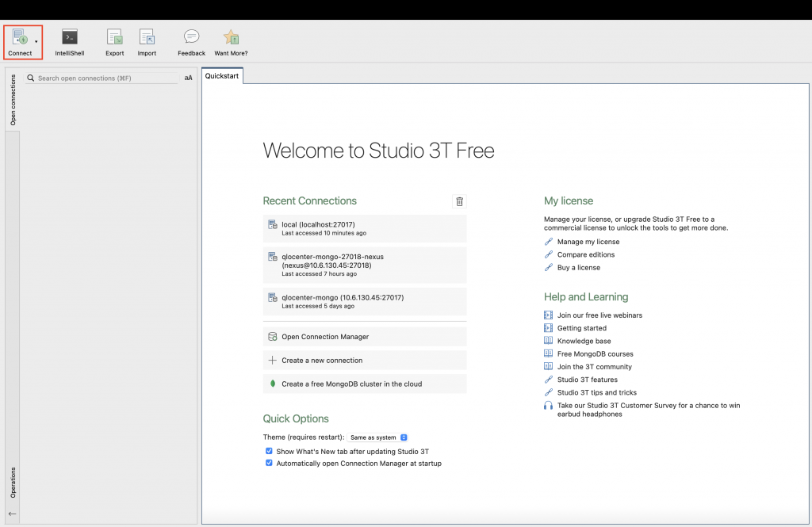Click the headphones icon beside Customer Survey
812x527 pixels.
548,405
